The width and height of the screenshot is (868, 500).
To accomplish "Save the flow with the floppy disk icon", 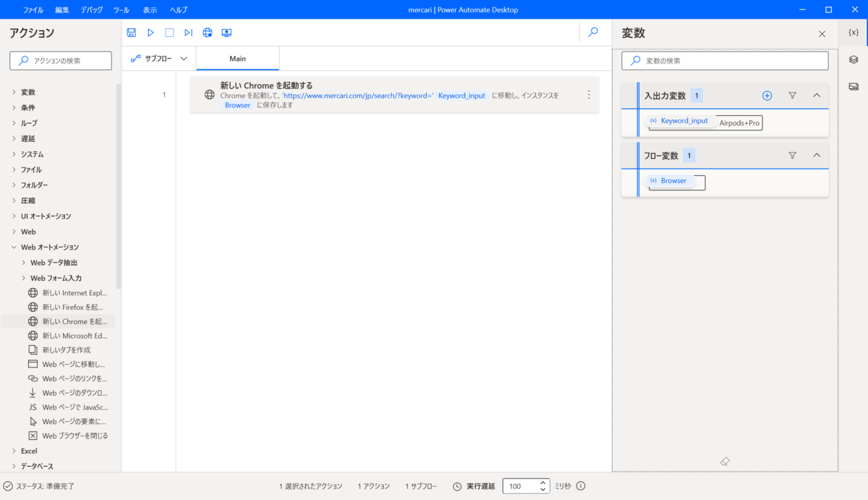I will pos(132,33).
